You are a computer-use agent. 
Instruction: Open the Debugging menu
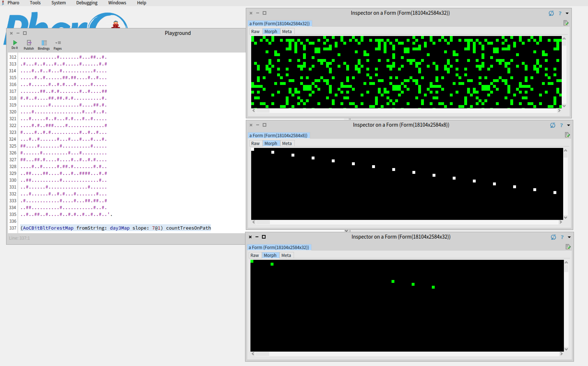click(87, 3)
